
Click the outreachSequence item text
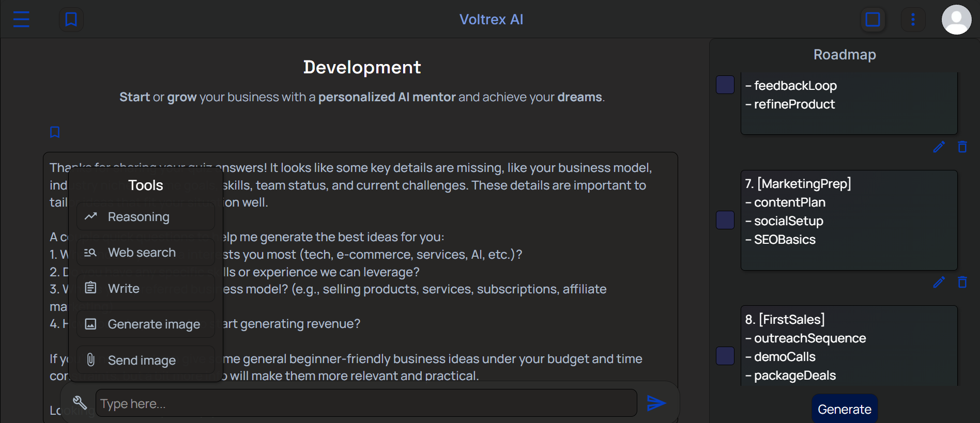(x=810, y=338)
